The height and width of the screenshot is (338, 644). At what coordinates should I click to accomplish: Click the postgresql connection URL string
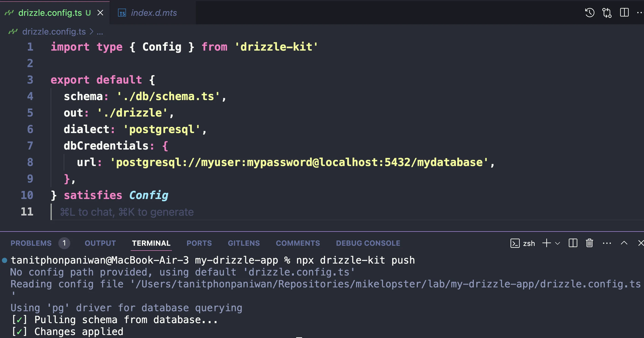(x=299, y=162)
